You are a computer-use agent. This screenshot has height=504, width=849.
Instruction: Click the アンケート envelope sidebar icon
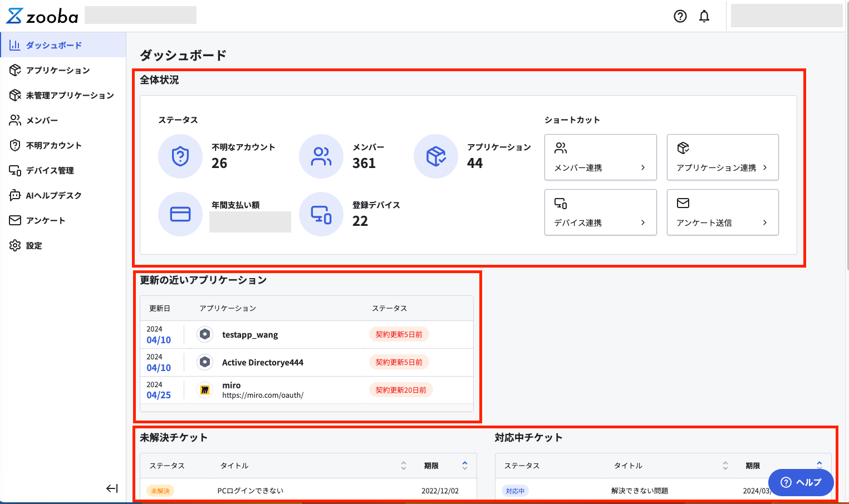pyautogui.click(x=15, y=220)
